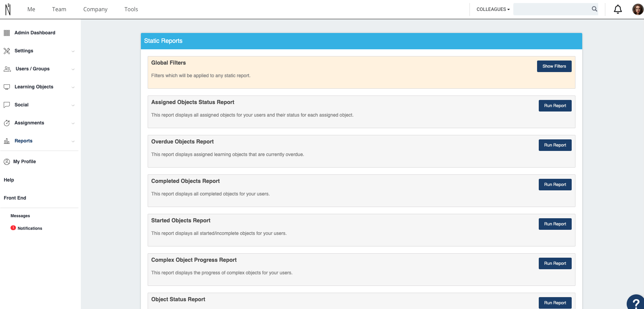Open the Me menu

(x=31, y=9)
